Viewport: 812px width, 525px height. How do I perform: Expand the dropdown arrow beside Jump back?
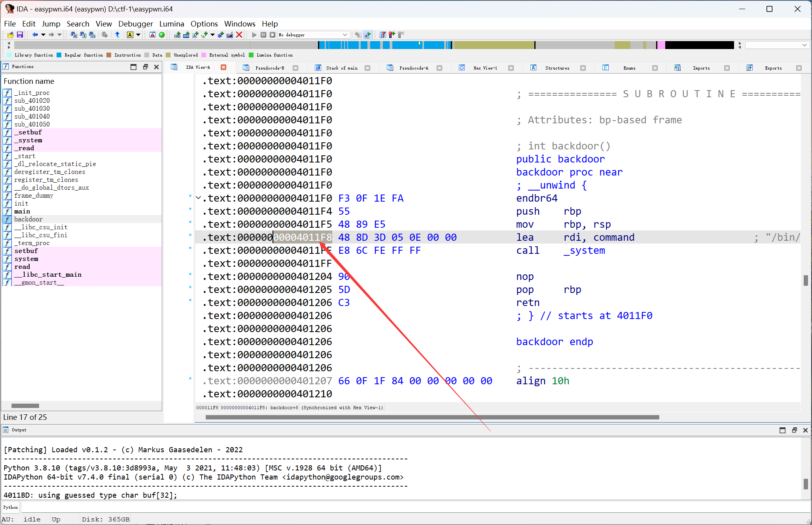point(43,35)
